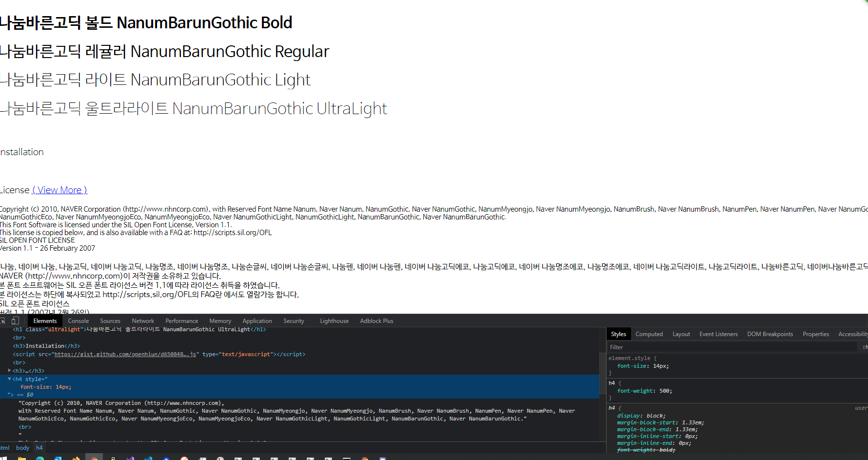Screen dimensions: 868x460
Task: Switch to the Console tab
Action: point(78,320)
